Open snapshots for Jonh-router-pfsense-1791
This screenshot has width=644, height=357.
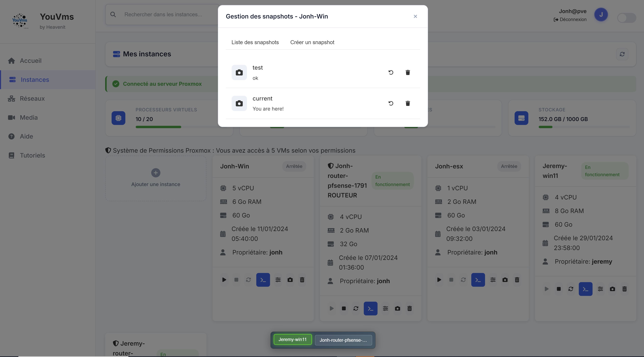point(398,308)
